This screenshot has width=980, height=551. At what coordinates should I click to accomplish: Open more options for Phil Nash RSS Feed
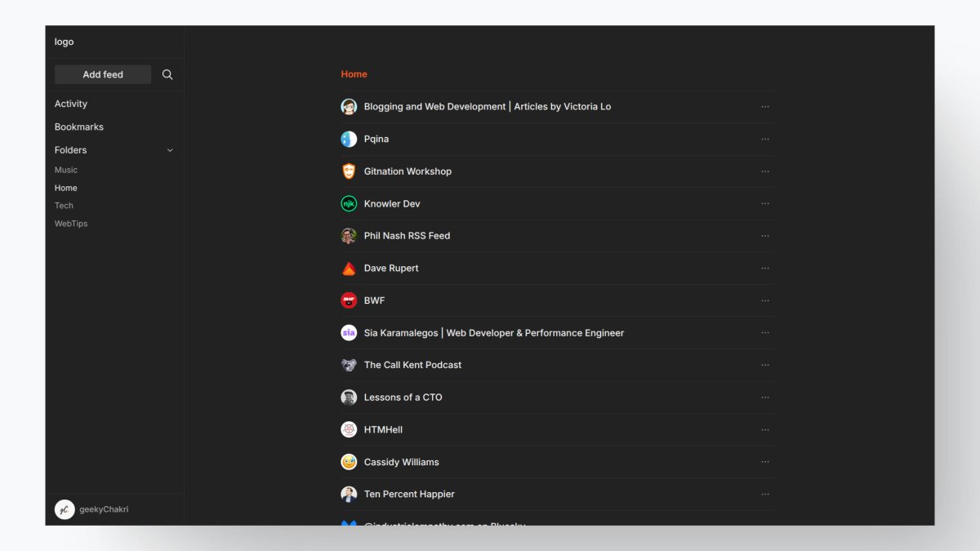point(765,236)
